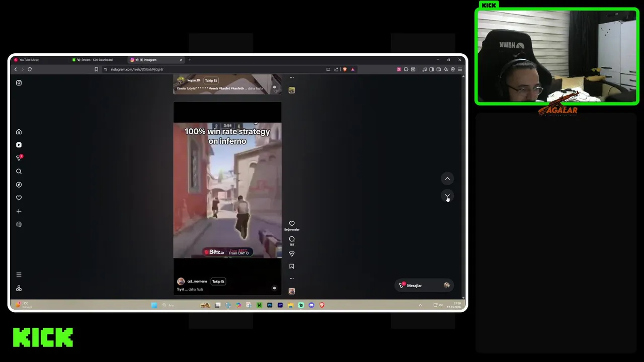Go forward in the browser
Image resolution: width=644 pixels, height=362 pixels.
(23, 69)
